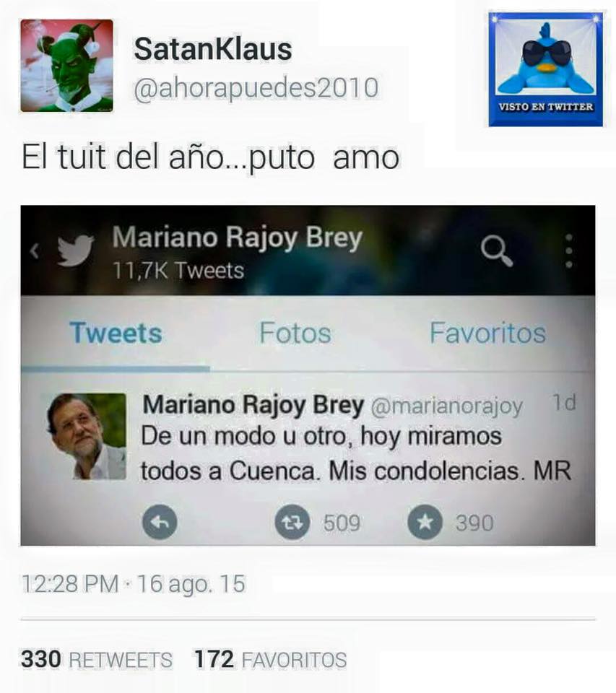
Task: Tap the retweet icon beside 509
Action: (292, 522)
